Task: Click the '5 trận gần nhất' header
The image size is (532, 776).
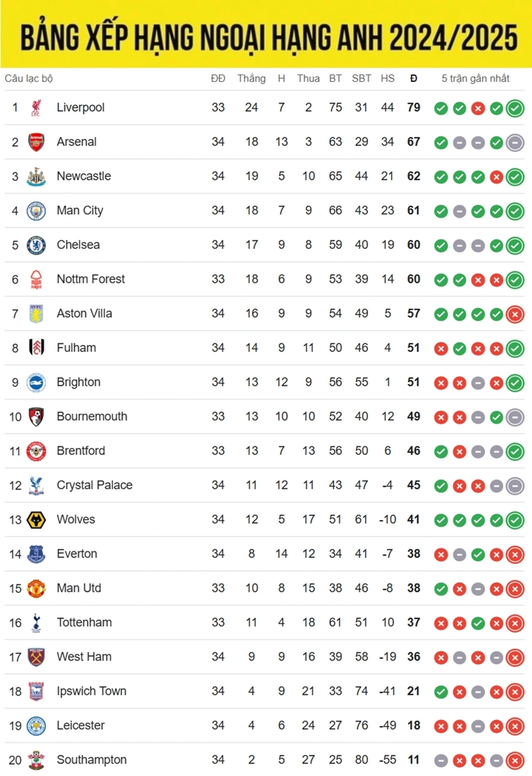Action: pyautogui.click(x=475, y=79)
